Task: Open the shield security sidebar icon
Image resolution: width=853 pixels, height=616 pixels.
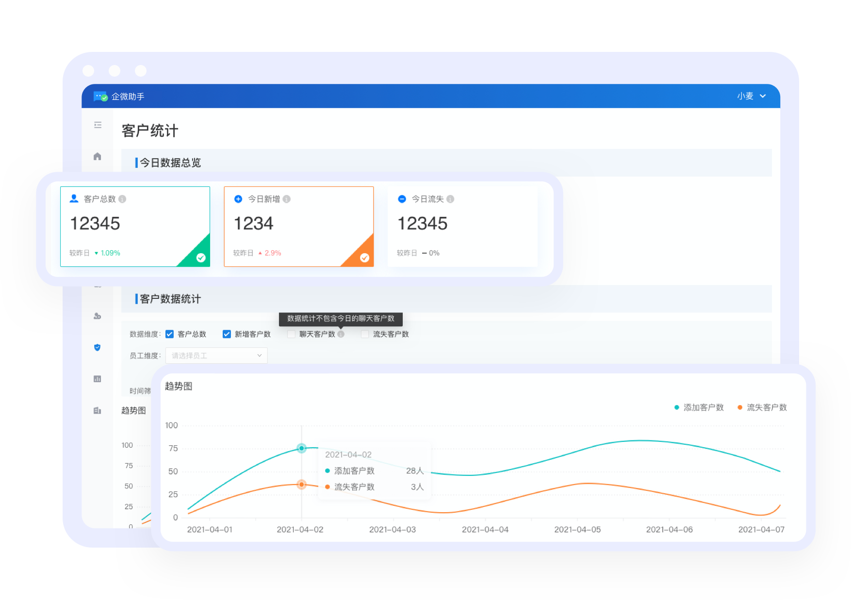Action: click(x=98, y=347)
